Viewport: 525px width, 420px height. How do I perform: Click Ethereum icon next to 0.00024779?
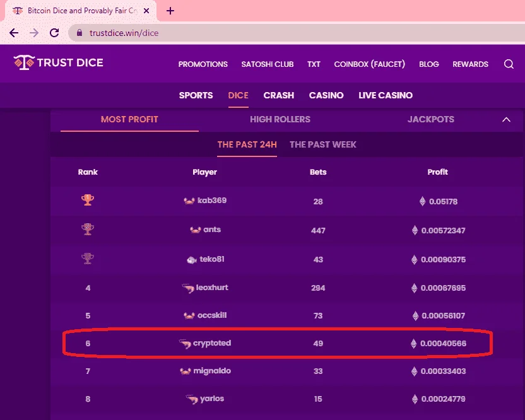[415, 399]
